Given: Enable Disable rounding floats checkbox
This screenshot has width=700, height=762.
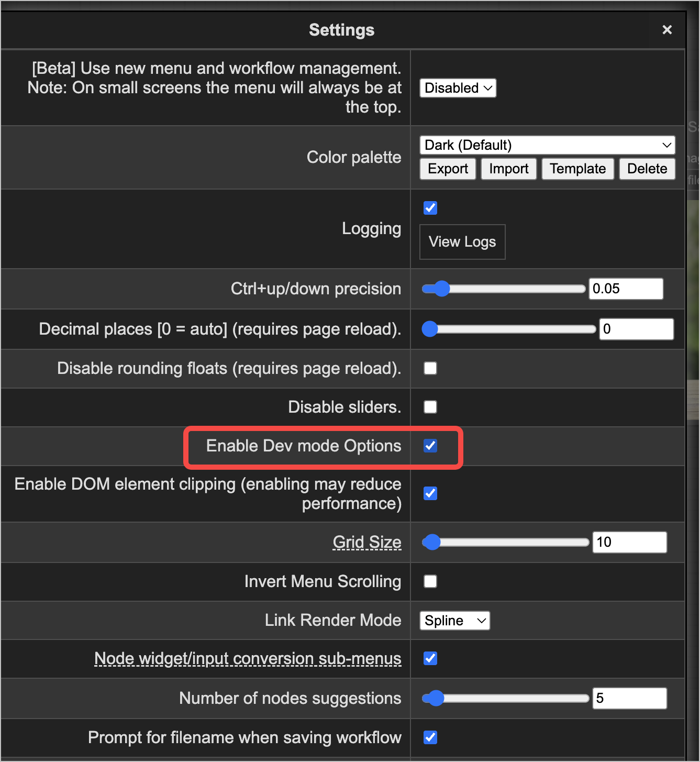Looking at the screenshot, I should point(430,368).
